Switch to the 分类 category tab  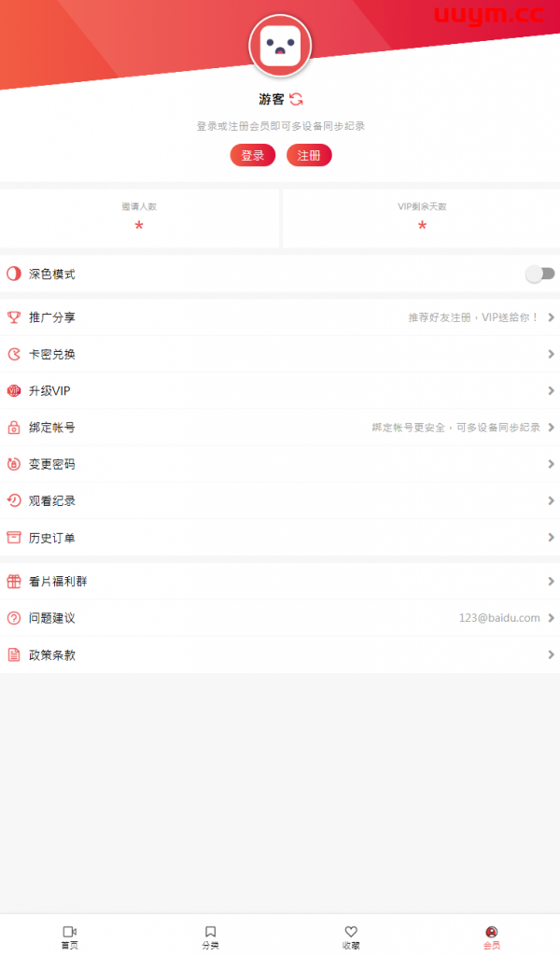coord(210,936)
